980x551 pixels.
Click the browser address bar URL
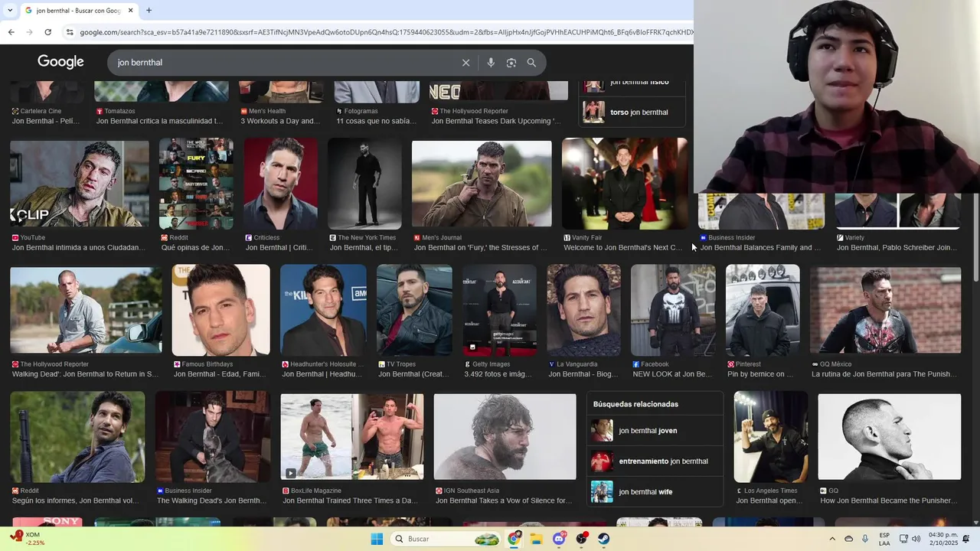pyautogui.click(x=387, y=32)
